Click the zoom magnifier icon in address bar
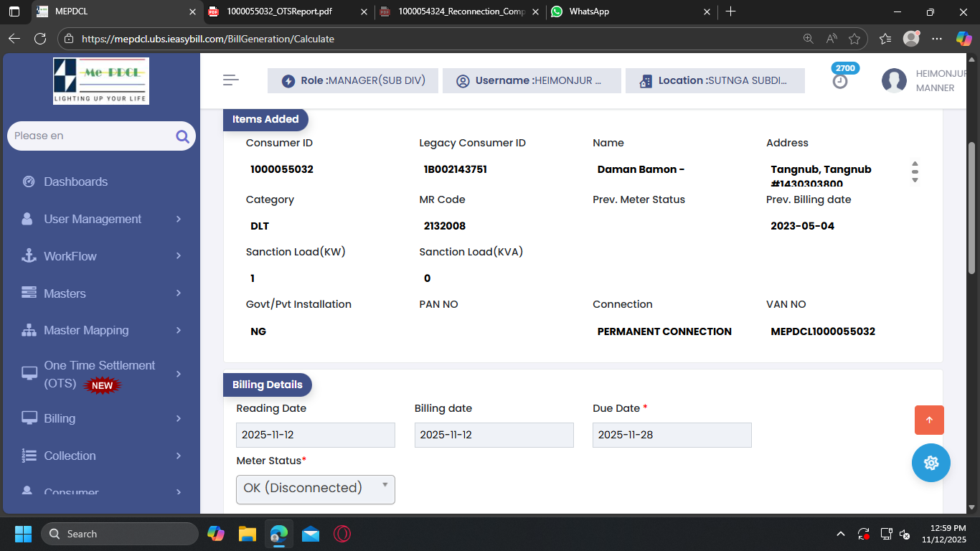This screenshot has width=980, height=551. [x=809, y=39]
